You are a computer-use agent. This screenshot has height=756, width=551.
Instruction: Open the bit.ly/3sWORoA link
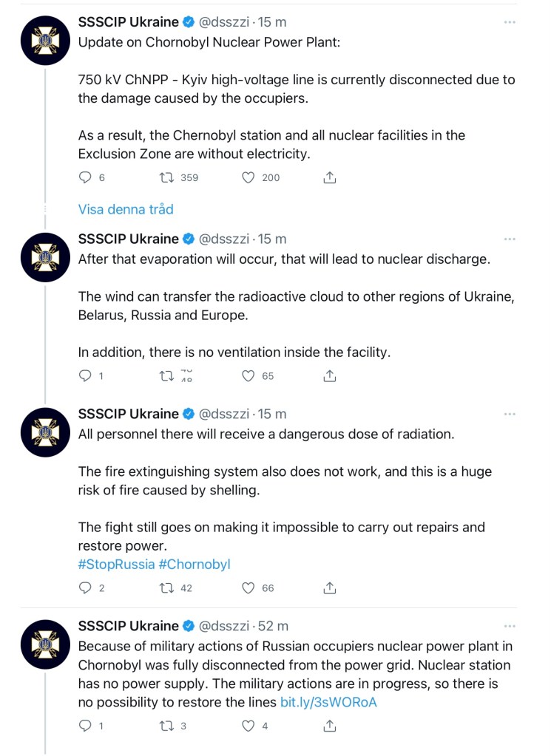point(328,702)
